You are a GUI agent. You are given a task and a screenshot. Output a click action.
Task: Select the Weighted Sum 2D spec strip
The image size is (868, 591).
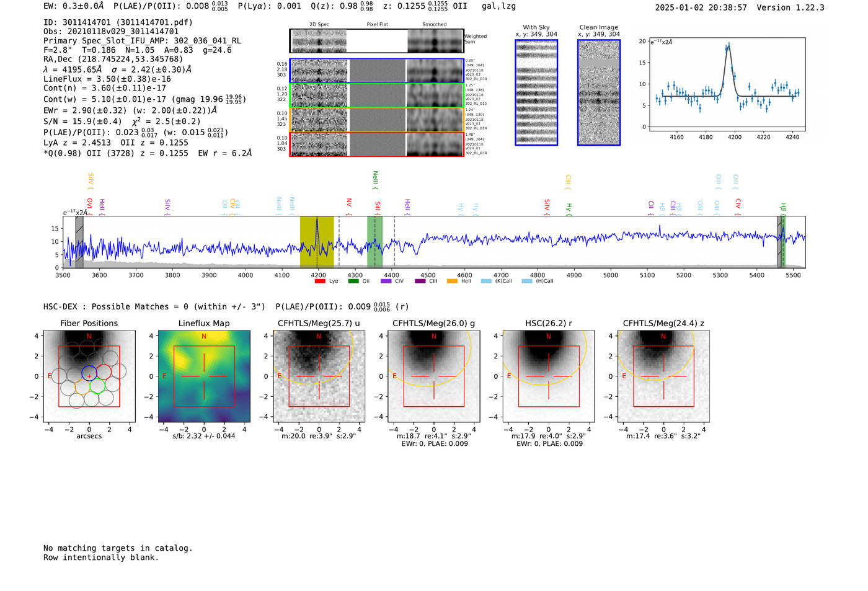tap(319, 41)
